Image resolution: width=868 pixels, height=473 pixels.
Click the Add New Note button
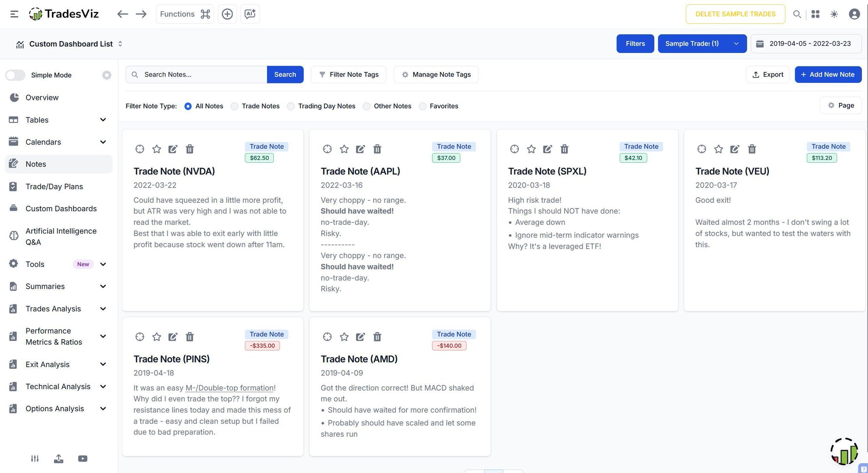pos(828,75)
